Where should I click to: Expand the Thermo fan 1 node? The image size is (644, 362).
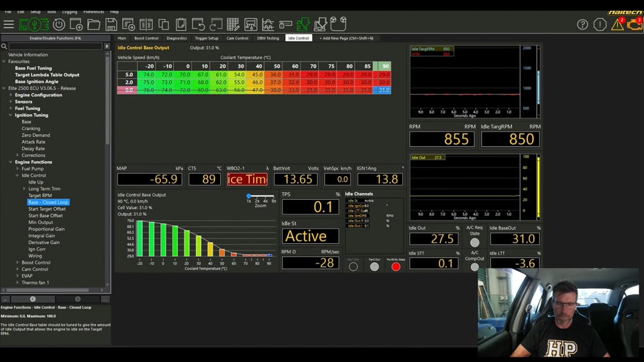point(17,282)
